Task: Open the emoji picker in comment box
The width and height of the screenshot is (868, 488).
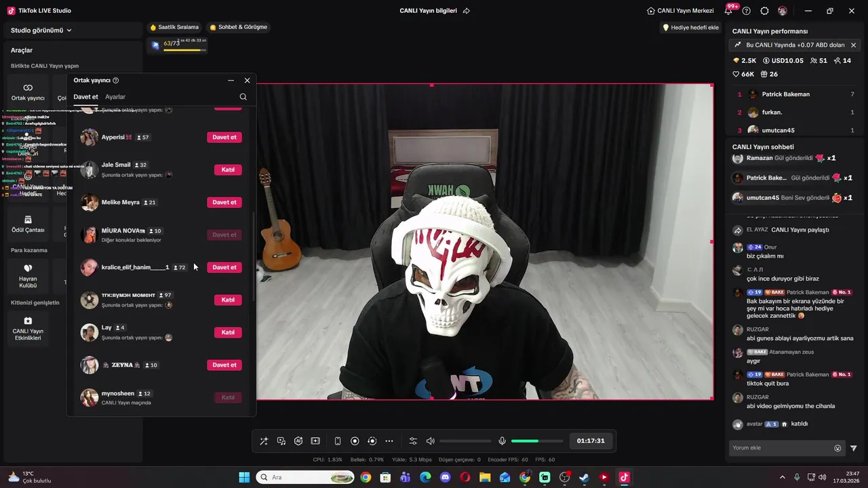Action: point(837,448)
